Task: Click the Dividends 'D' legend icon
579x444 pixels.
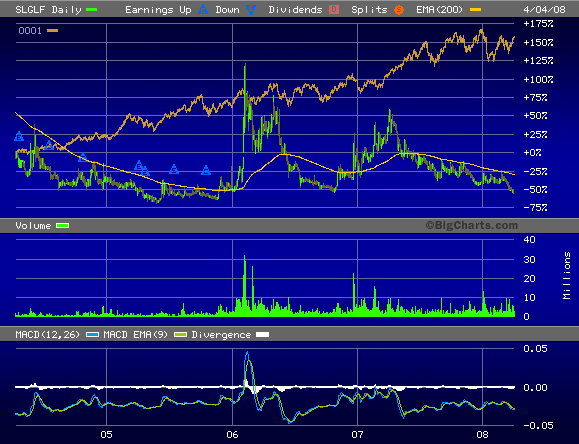Action: point(334,9)
